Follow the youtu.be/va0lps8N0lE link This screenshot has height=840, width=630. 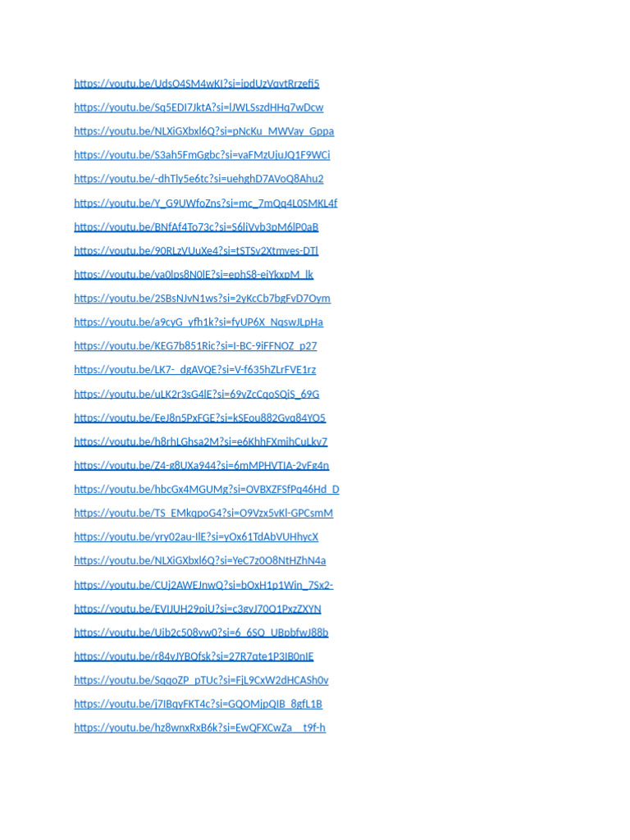tap(194, 274)
